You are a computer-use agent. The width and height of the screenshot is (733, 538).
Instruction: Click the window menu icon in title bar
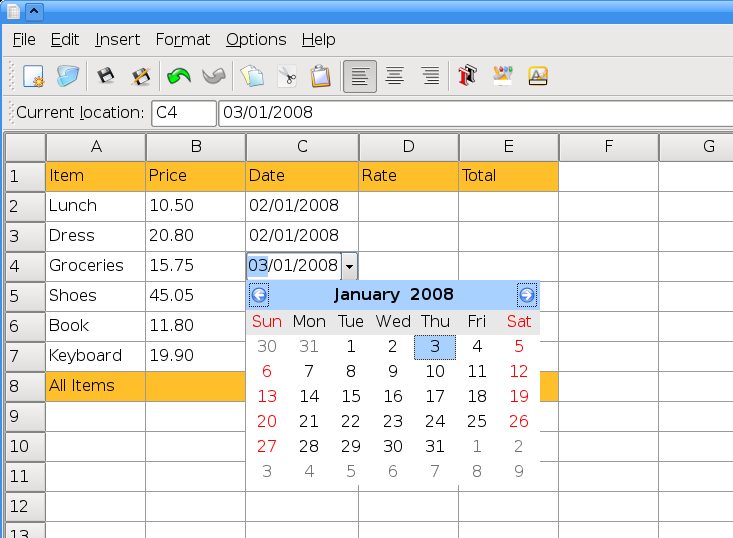[14, 11]
